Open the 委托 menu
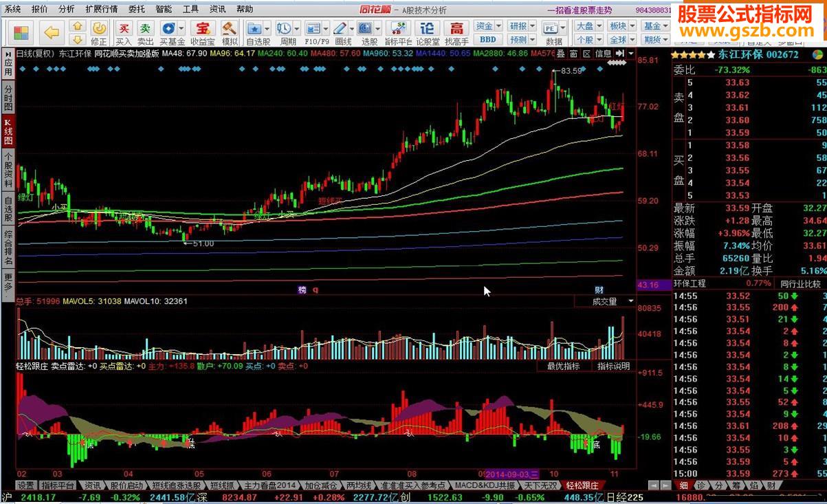Image resolution: width=827 pixels, height=504 pixels. tap(137, 9)
